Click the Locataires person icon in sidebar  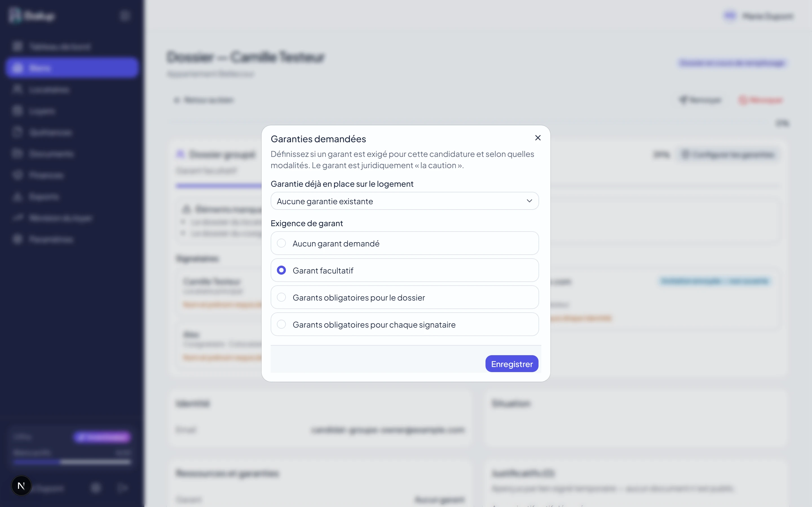click(x=17, y=89)
